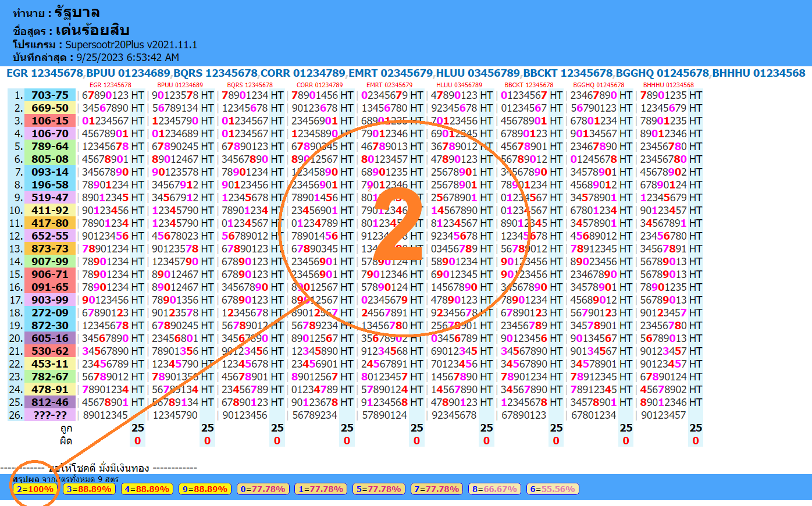Select the 6=55.56% summary badge
The width and height of the screenshot is (812, 506).
pyautogui.click(x=553, y=489)
